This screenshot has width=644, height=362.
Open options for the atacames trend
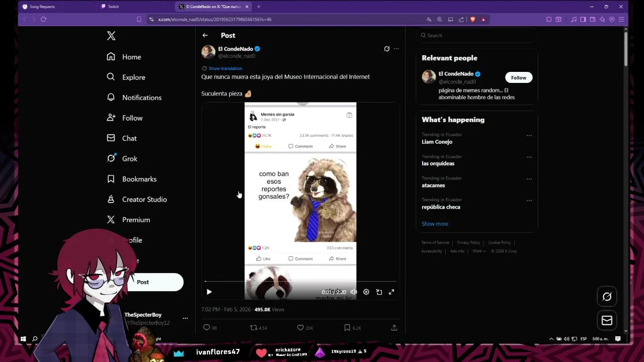coord(529,179)
